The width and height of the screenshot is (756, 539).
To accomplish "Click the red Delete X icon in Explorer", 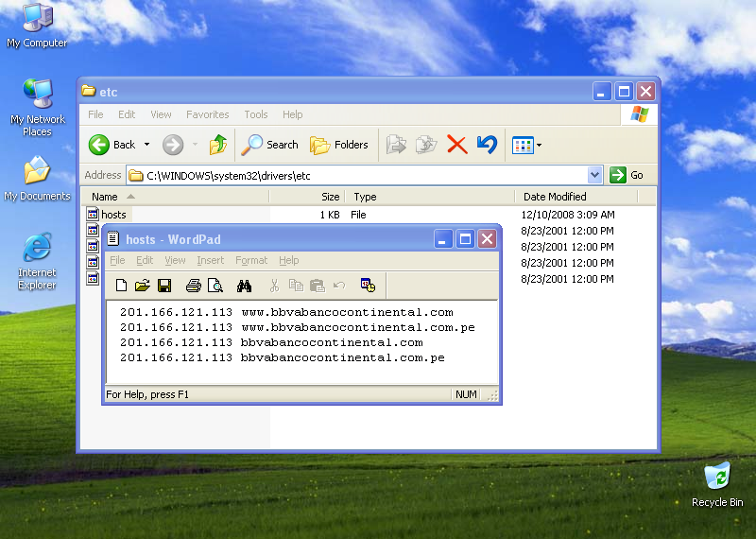I will point(457,145).
